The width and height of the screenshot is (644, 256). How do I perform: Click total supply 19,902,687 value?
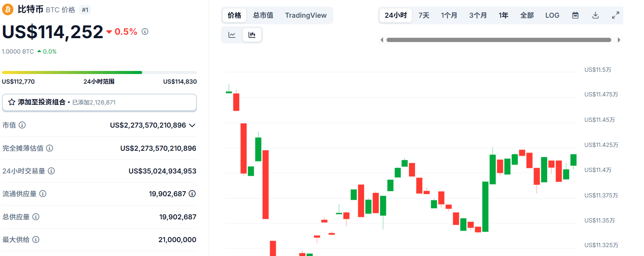(x=178, y=217)
